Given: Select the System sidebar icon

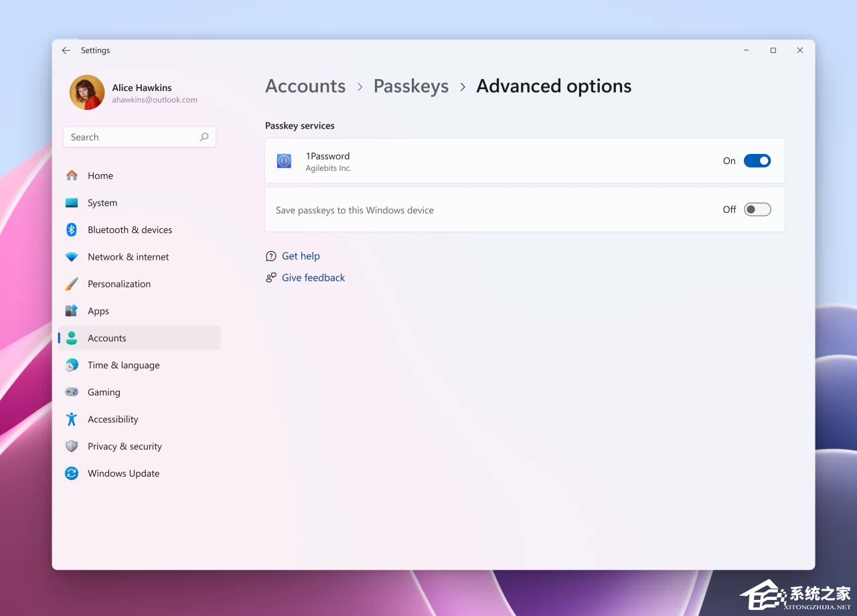Looking at the screenshot, I should (71, 202).
